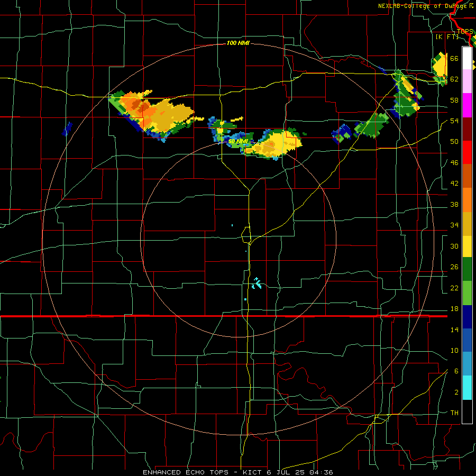Click the 14 scale label
The height and width of the screenshot is (476, 476).
pos(454,330)
